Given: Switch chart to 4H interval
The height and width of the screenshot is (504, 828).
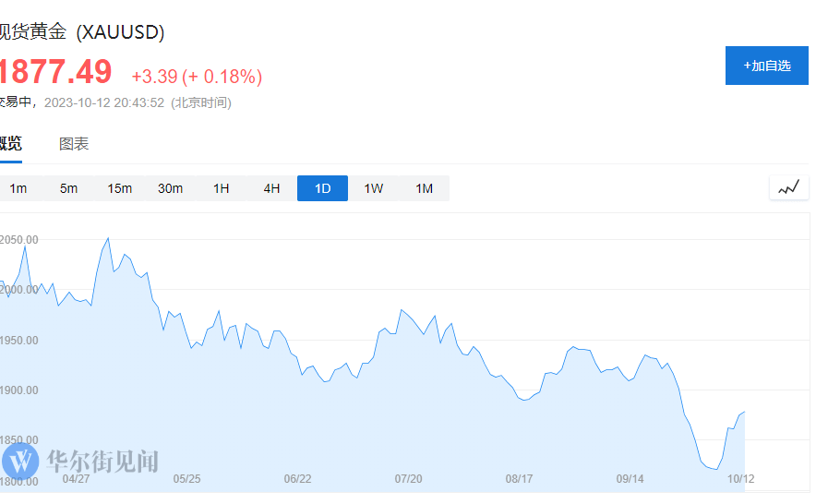Looking at the screenshot, I should 271,188.
